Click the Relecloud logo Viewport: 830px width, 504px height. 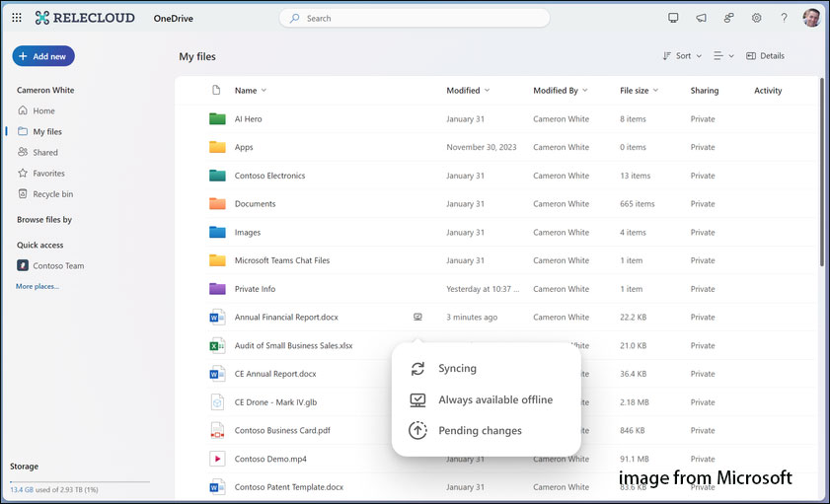coord(85,18)
